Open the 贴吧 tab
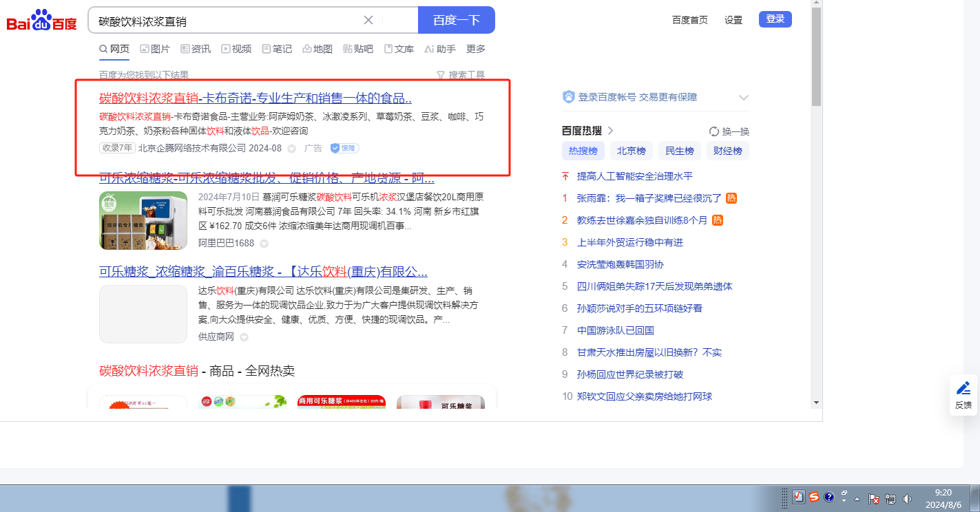 tap(358, 49)
